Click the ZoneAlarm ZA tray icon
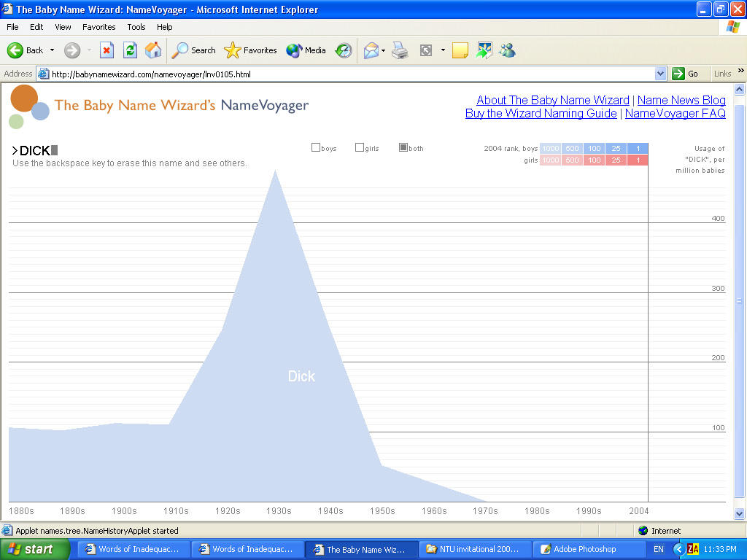The height and width of the screenshot is (560, 747). click(x=693, y=549)
